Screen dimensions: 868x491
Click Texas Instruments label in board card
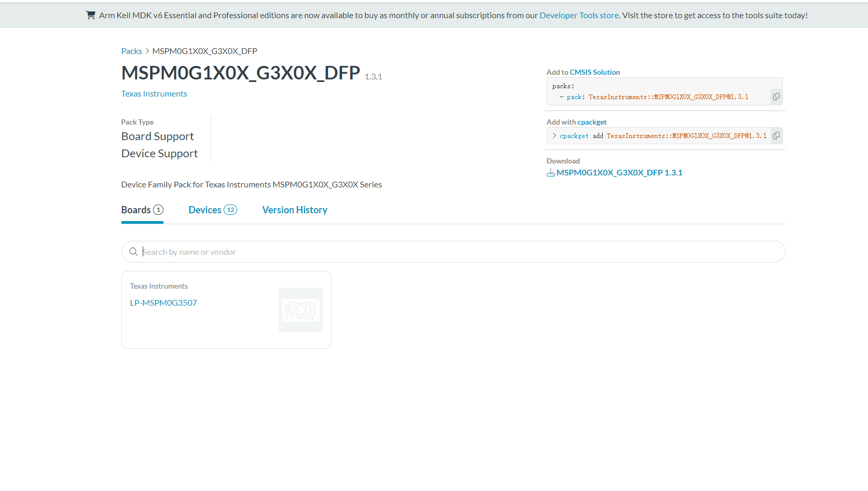point(159,286)
